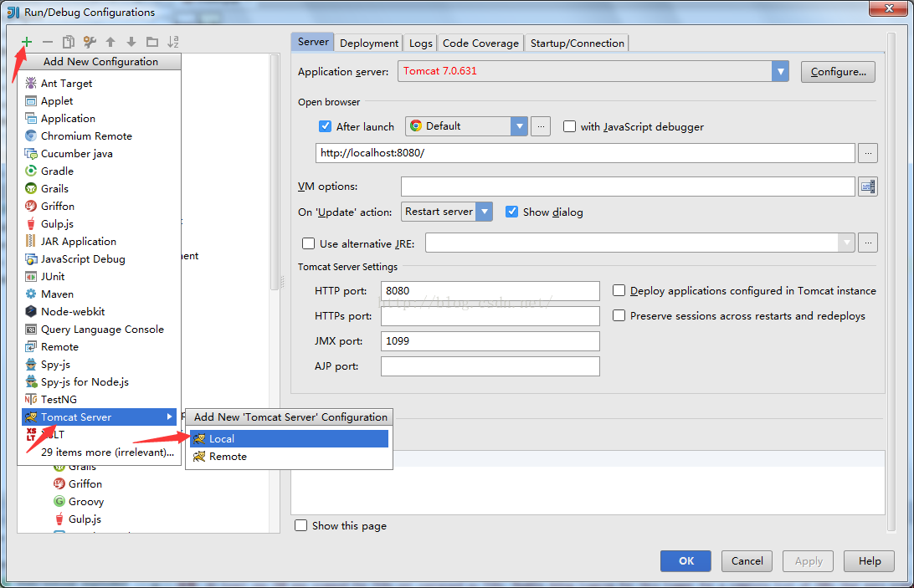Click the Move Down arrow icon
914x588 pixels.
tap(131, 42)
